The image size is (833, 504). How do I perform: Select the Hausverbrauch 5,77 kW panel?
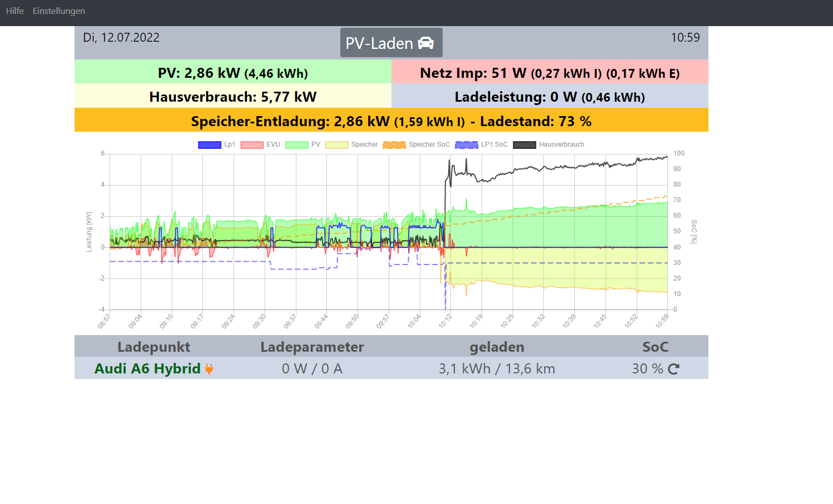(233, 97)
